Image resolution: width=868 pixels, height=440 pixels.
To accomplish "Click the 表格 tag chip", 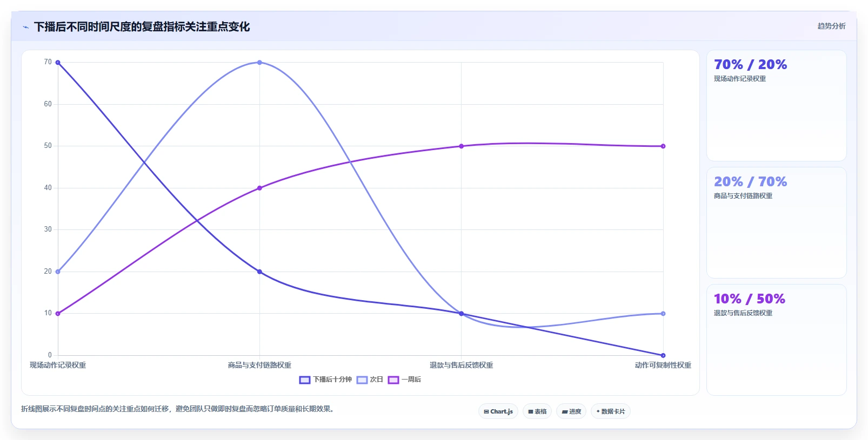I will 537,411.
